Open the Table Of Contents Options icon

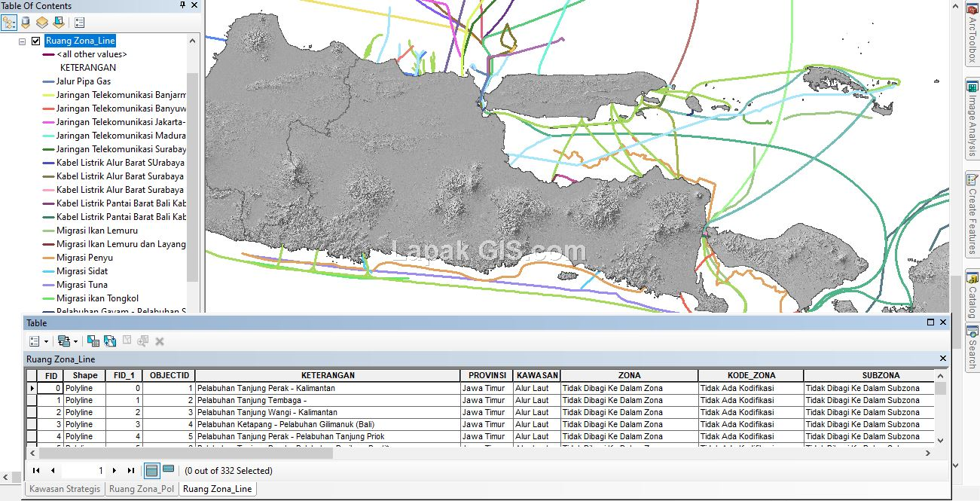(79, 22)
